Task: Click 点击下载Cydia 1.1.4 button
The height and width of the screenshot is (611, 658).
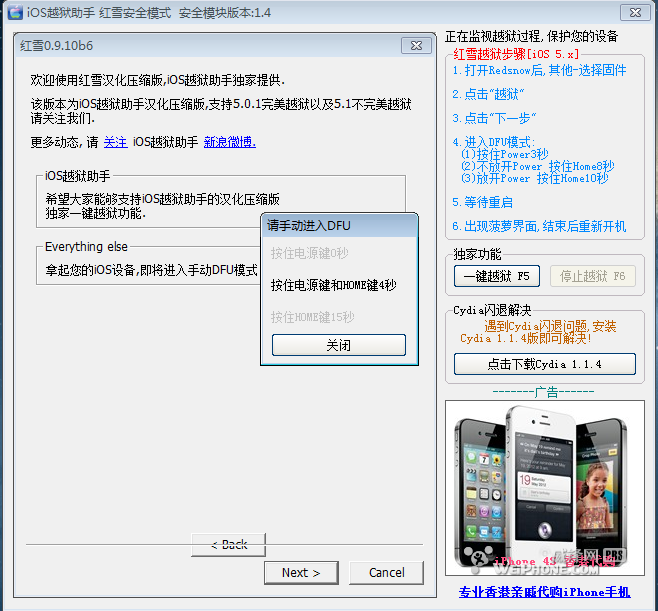Action: 545,364
